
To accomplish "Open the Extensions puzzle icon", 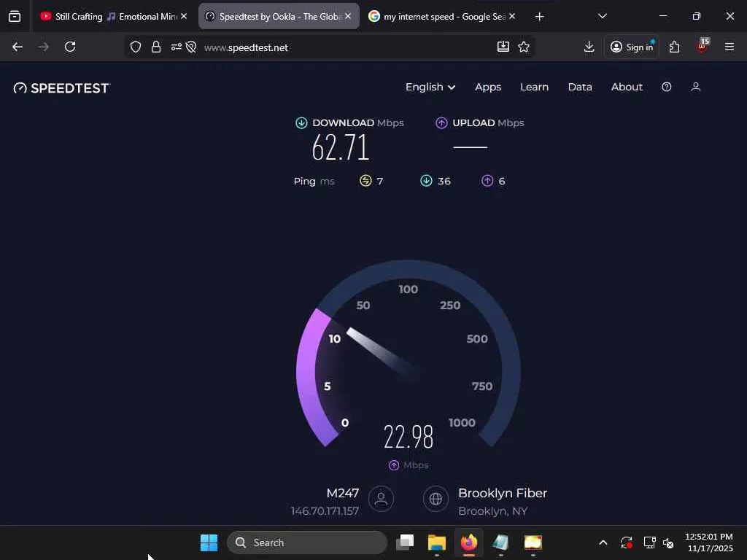I will coord(674,47).
